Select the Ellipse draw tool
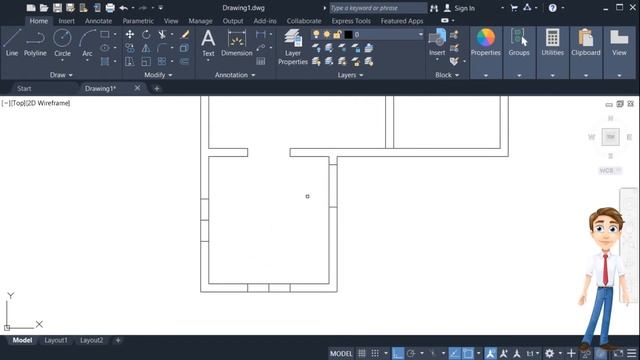Screen dimensions: 640x360 105,48
